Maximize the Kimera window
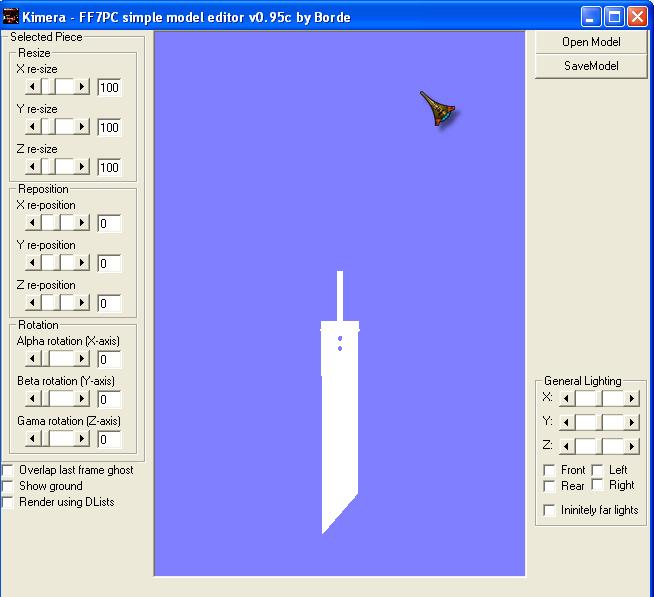This screenshot has height=597, width=654. (x=614, y=17)
